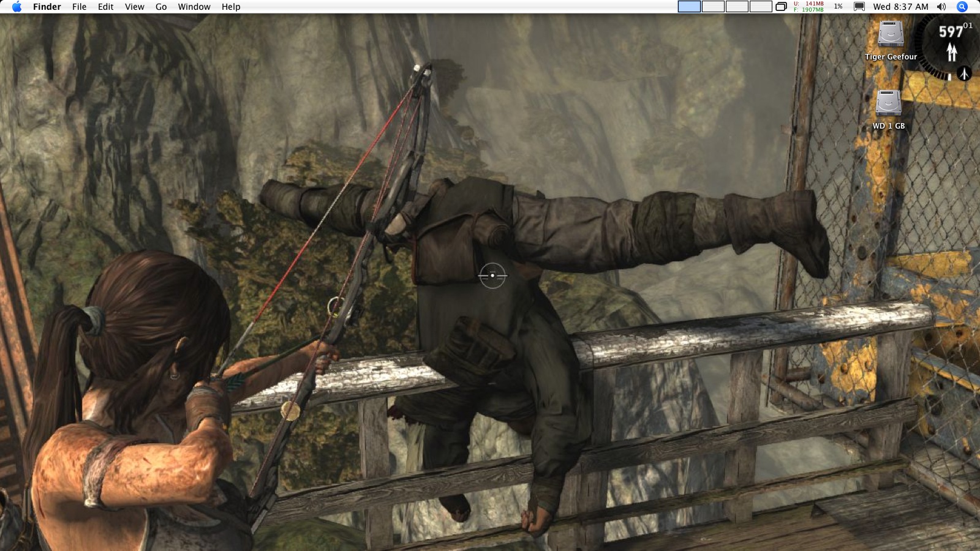Open the Displays menu bar icon
This screenshot has height=551, width=980.
point(859,7)
